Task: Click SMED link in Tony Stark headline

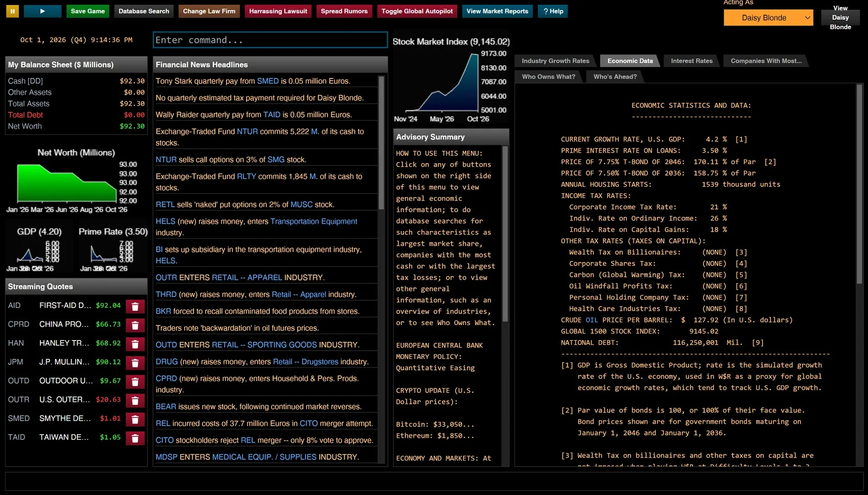Action: (x=268, y=81)
